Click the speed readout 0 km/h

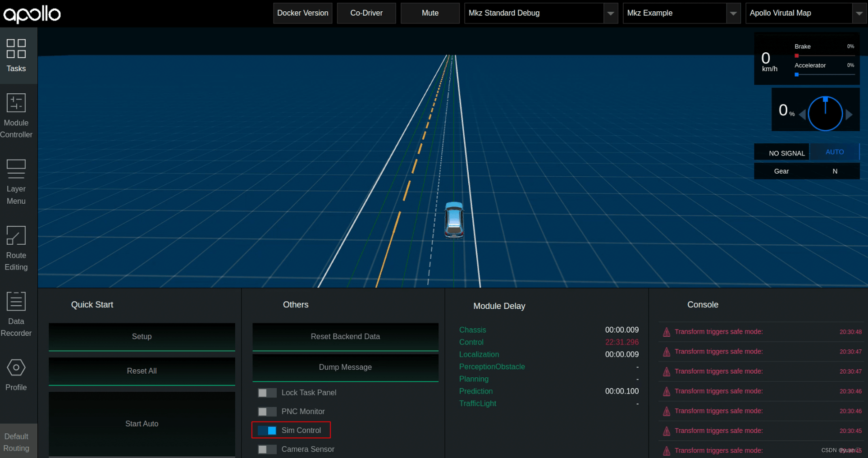point(769,61)
